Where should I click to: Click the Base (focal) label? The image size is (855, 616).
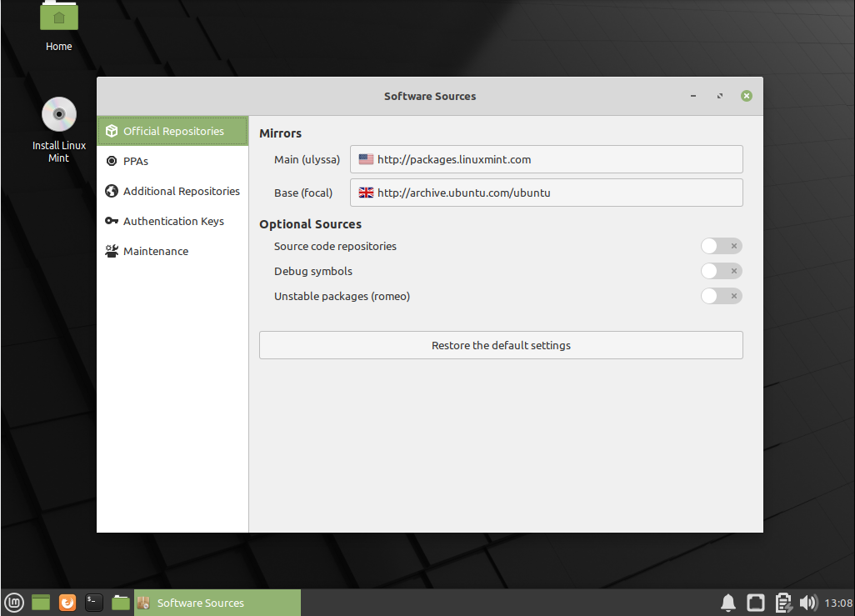click(x=303, y=193)
